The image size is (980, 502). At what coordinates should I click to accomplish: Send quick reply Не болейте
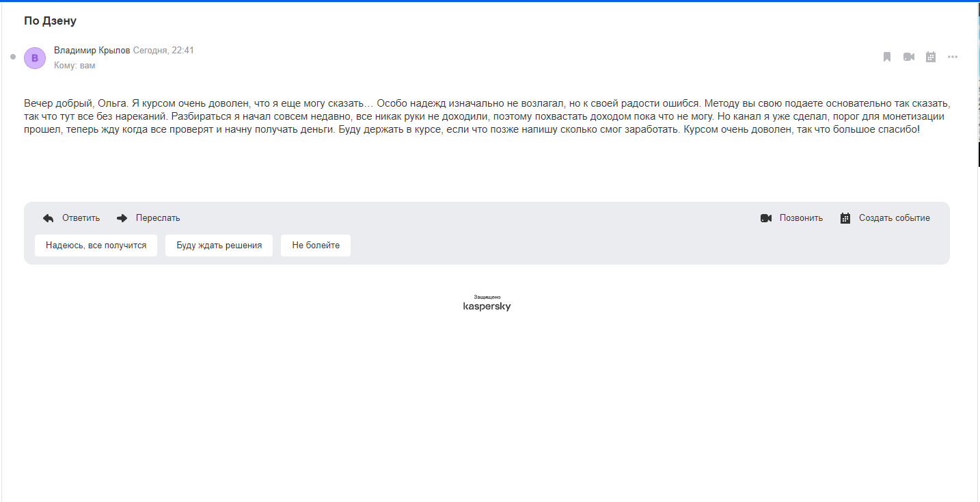(315, 245)
